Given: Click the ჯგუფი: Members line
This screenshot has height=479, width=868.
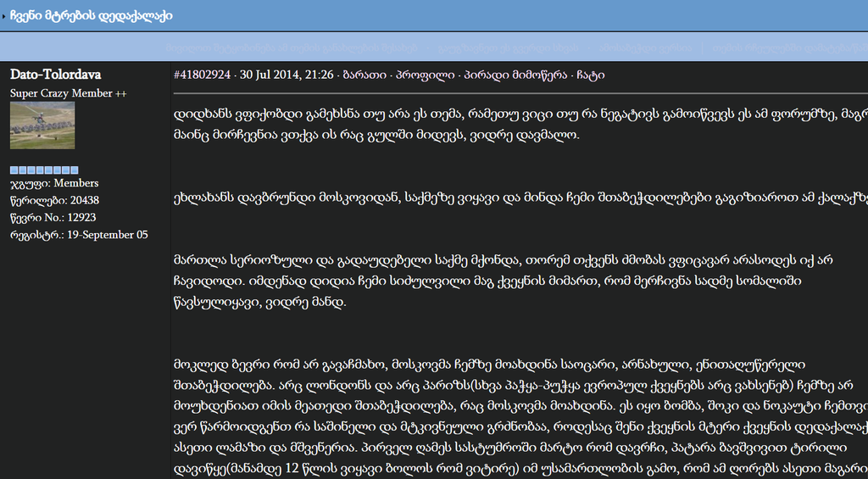Looking at the screenshot, I should tap(54, 183).
